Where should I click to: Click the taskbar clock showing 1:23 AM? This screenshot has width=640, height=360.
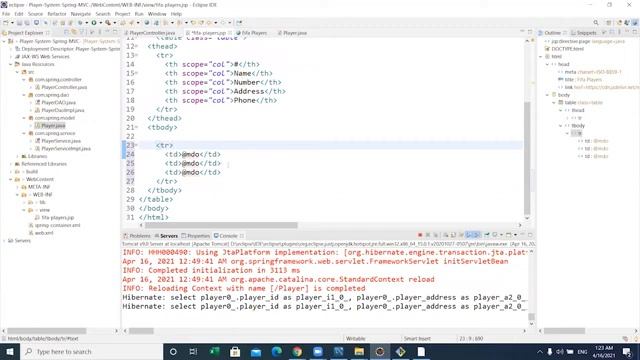[x=603, y=351]
